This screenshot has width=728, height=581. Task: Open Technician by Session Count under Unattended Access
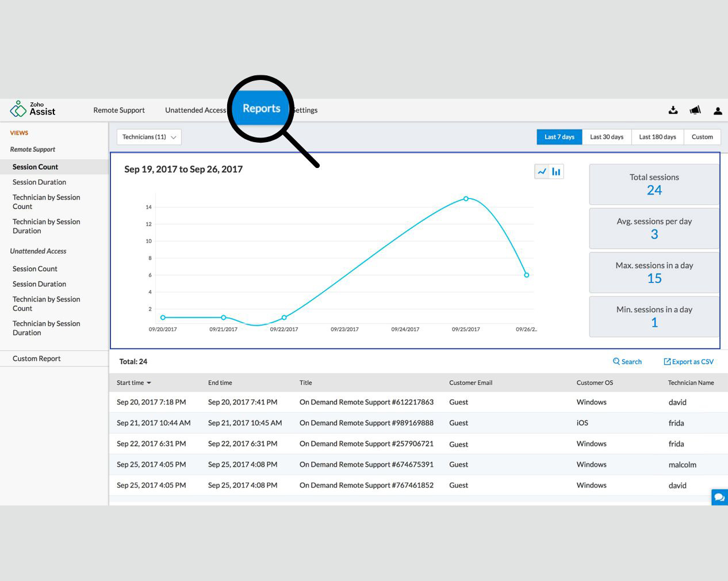pyautogui.click(x=47, y=304)
